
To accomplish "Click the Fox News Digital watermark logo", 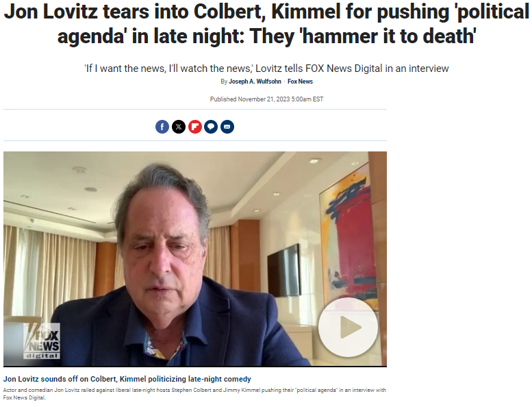I will [x=42, y=341].
